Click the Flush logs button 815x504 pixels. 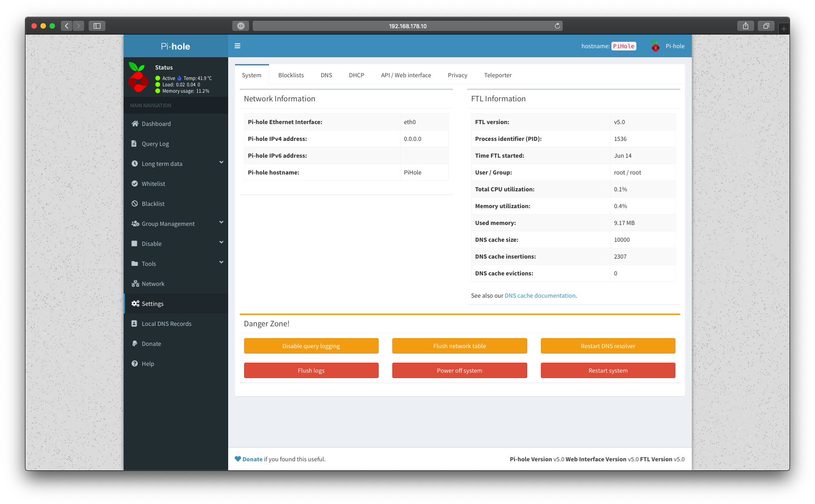click(311, 370)
